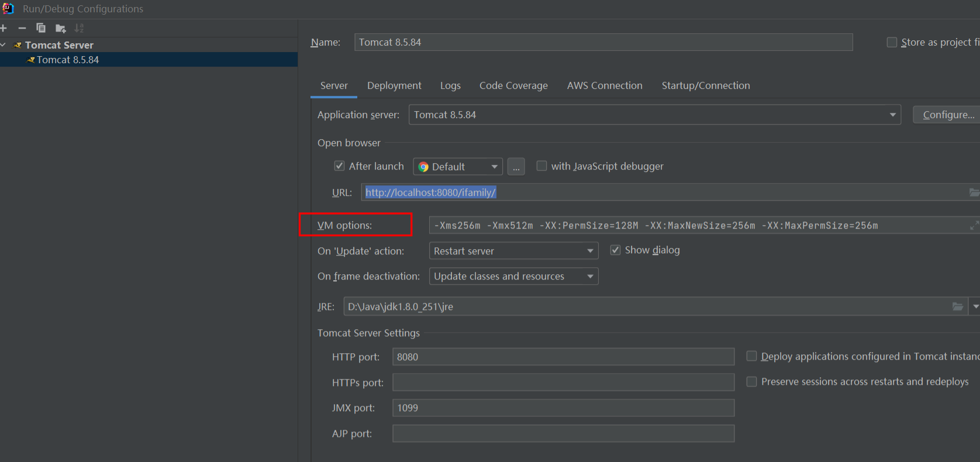Click the Add New Configuration plus icon
This screenshot has width=980, height=462.
4,28
